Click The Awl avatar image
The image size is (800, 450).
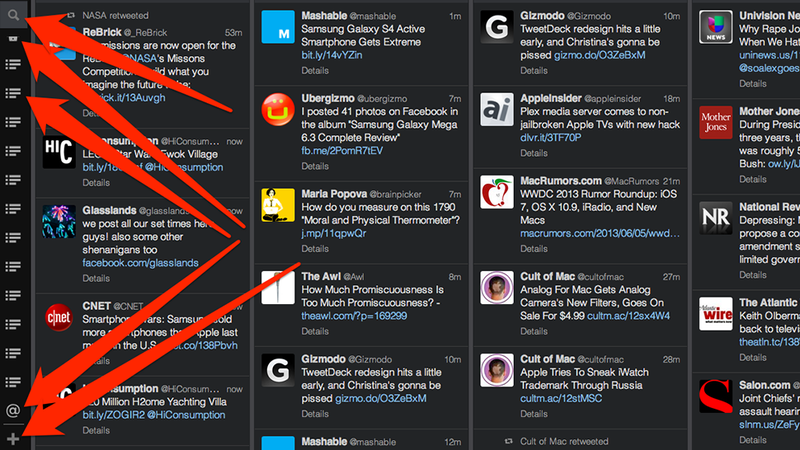(278, 288)
